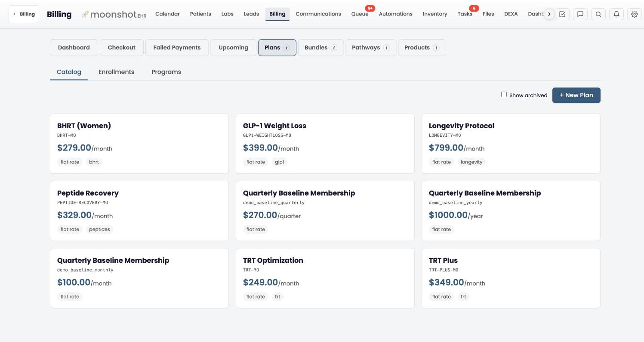
Task: Click the info icon next to Pathways
Action: [386, 48]
